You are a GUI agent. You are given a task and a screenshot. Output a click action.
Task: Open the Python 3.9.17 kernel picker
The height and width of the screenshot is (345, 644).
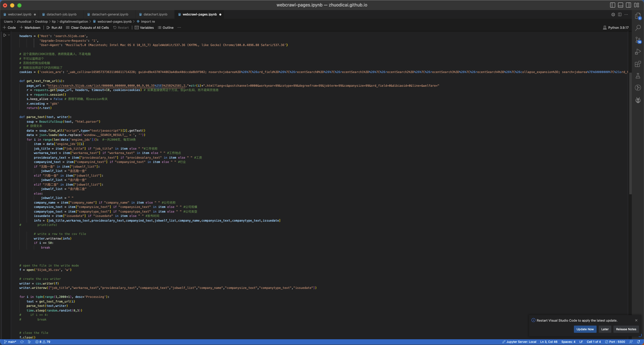[616, 28]
